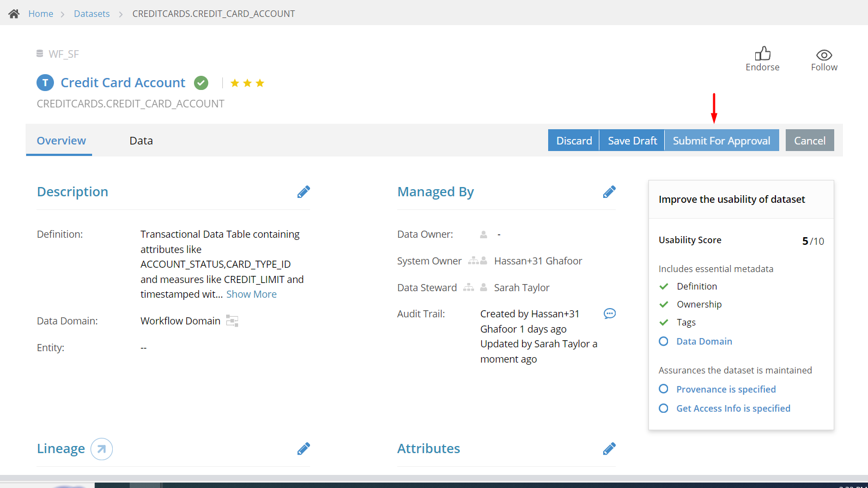Image resolution: width=868 pixels, height=488 pixels.
Task: Click Submit For Approval button
Action: pyautogui.click(x=721, y=141)
